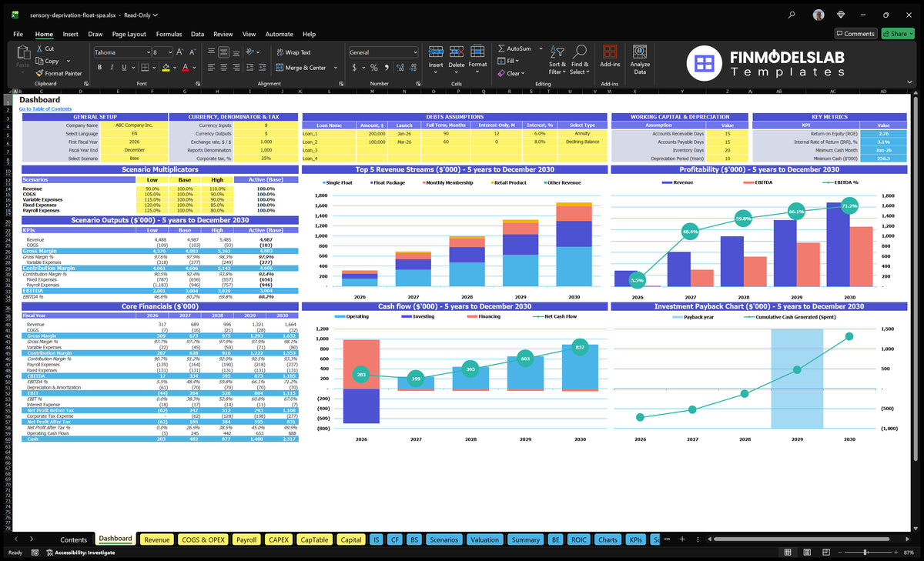Click the Cut scissors icon
Screen dimensions: 924x561
tap(39, 48)
